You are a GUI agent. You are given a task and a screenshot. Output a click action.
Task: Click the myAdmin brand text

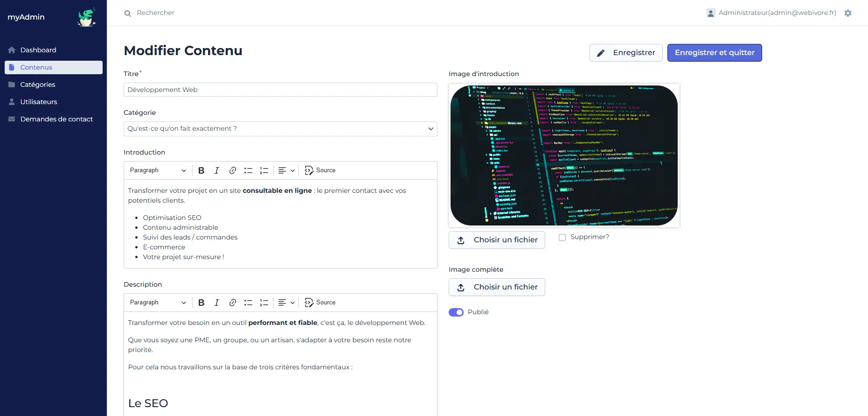26,17
